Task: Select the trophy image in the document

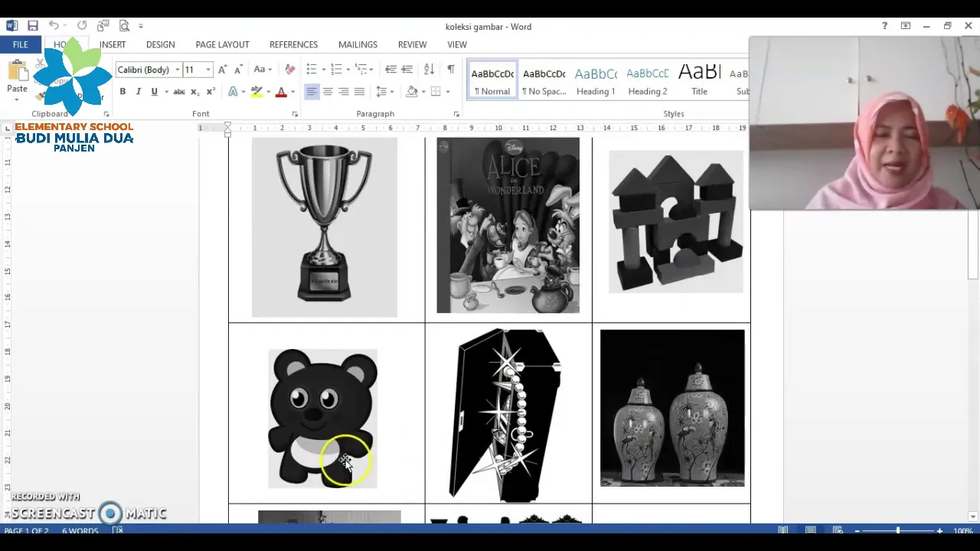Action: coord(325,227)
